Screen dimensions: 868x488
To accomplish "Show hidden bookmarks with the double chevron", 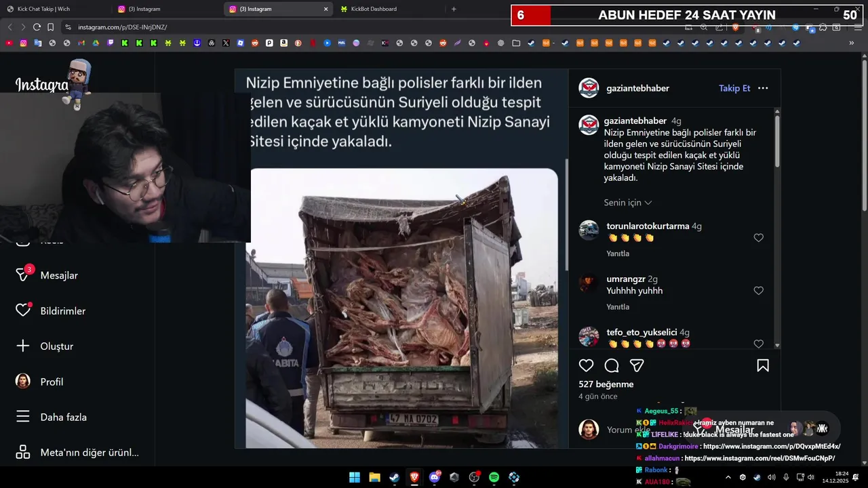I will pos(852,43).
